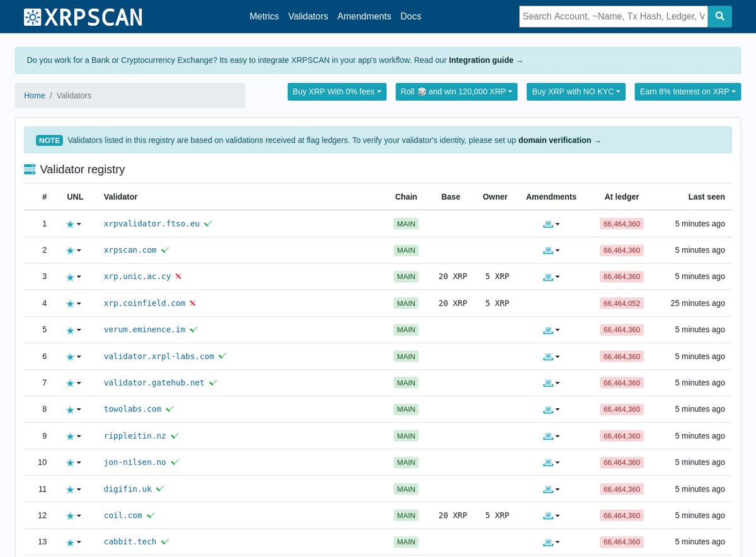Click the amendment vote icon for xrpvalidator.ftso.eu

point(547,224)
